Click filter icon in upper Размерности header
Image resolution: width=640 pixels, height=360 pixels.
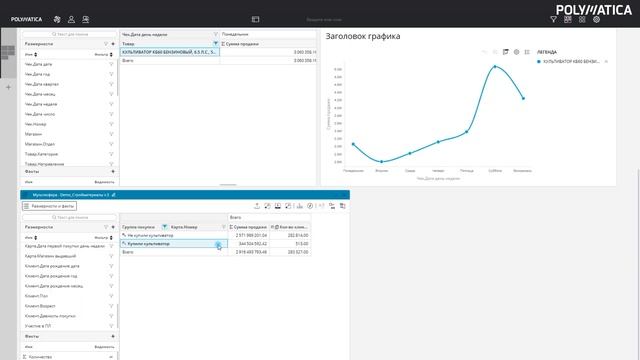point(106,44)
